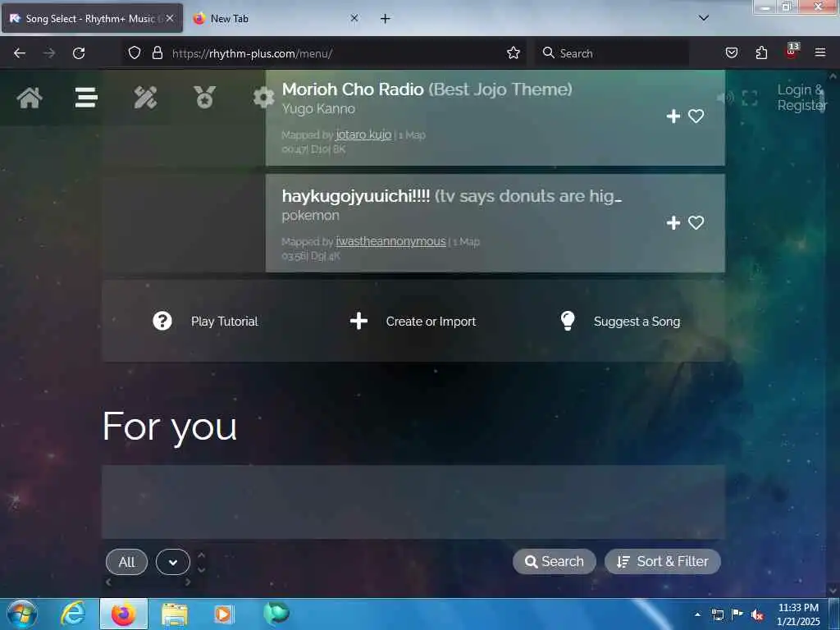The width and height of the screenshot is (840, 630).
Task: Open media player taskbar icon
Action: (223, 614)
